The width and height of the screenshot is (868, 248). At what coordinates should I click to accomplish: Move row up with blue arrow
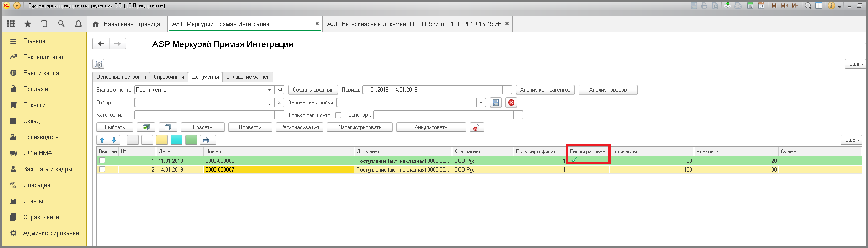pos(102,140)
